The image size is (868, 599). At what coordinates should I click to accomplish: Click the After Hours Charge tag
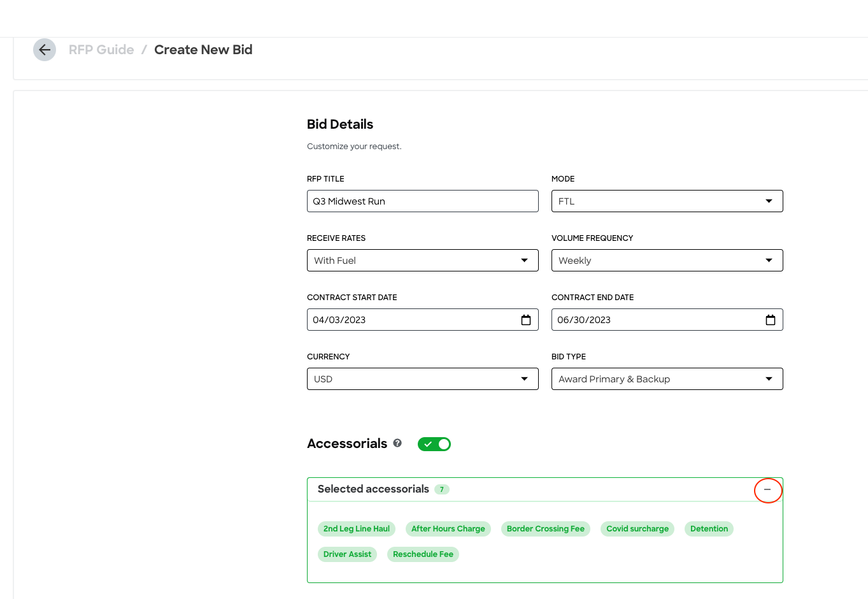(448, 529)
